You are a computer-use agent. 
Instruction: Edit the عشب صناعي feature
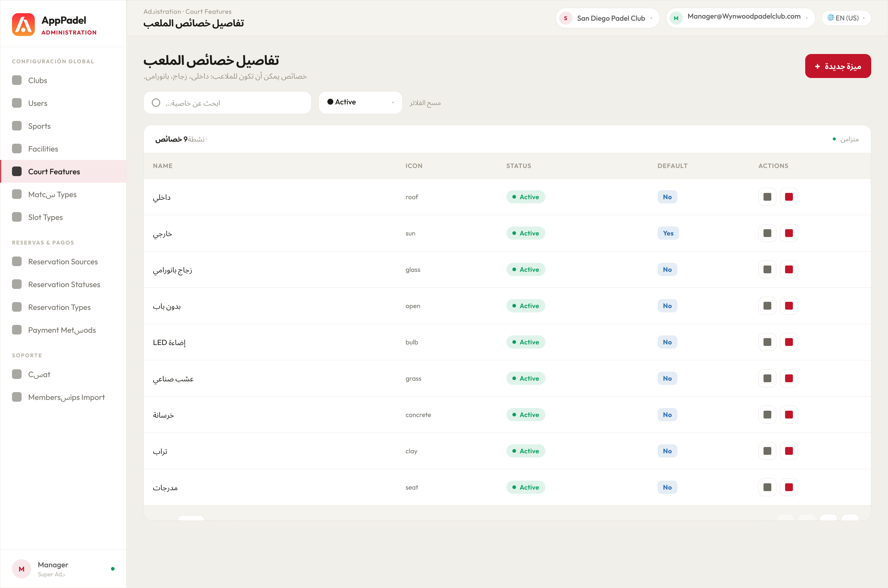(767, 378)
